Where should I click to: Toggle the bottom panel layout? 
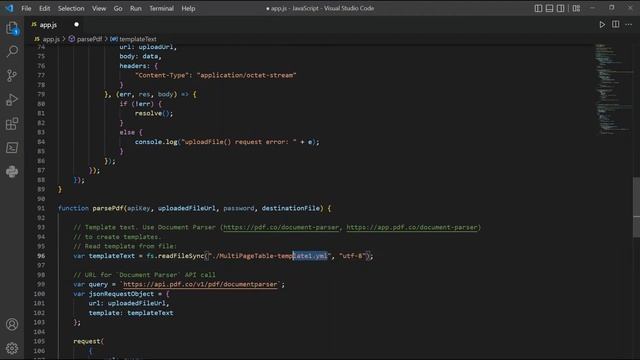549,8
